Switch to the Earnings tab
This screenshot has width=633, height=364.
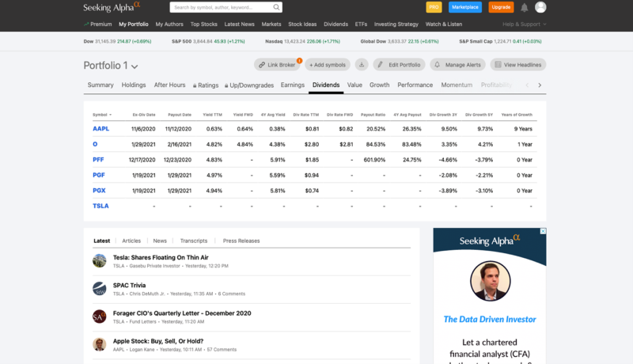(x=293, y=85)
